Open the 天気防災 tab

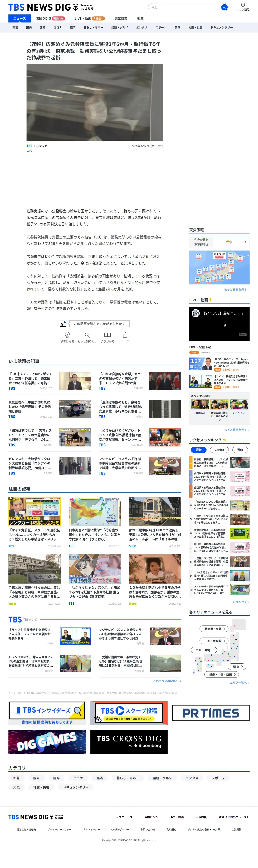pos(121,18)
